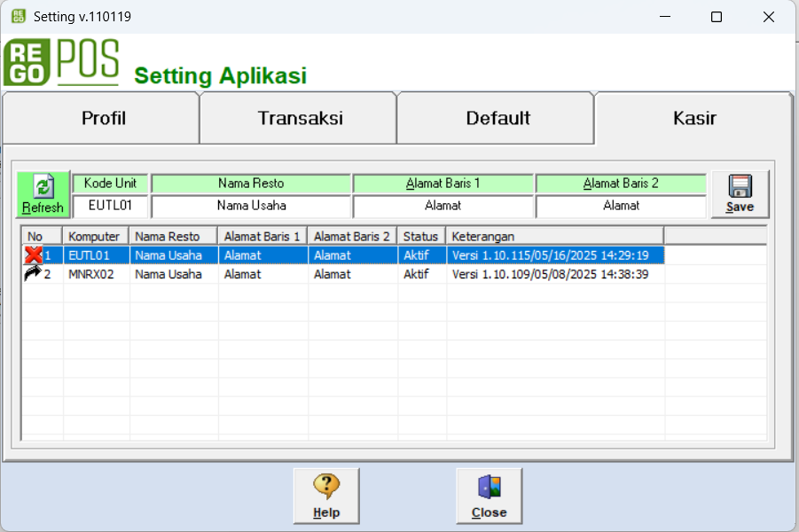799x532 pixels.
Task: Select the Default tab
Action: [497, 118]
